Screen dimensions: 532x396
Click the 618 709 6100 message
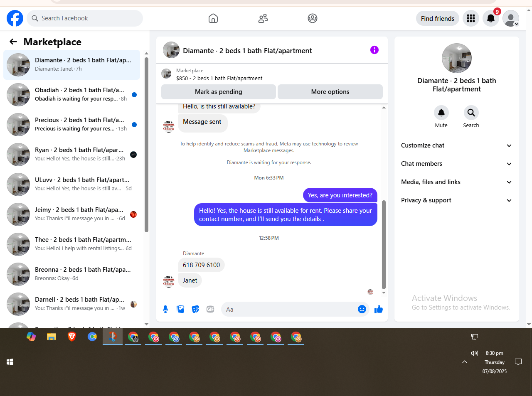point(201,265)
